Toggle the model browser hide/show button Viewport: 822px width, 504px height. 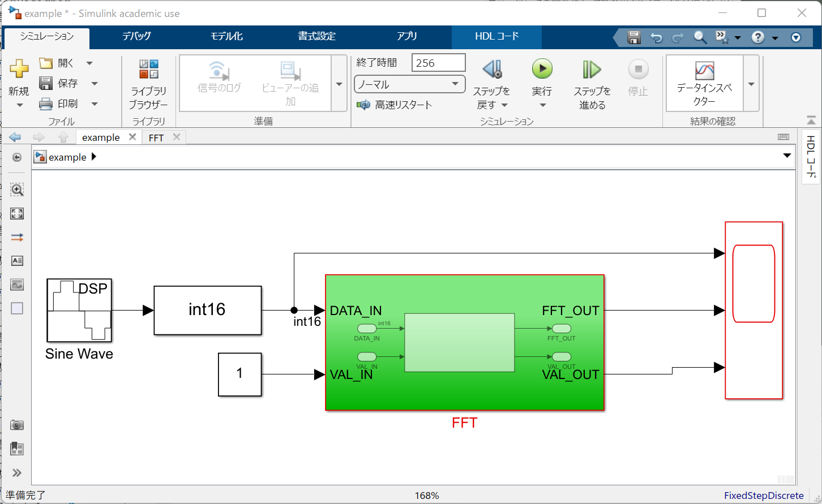pos(17,157)
